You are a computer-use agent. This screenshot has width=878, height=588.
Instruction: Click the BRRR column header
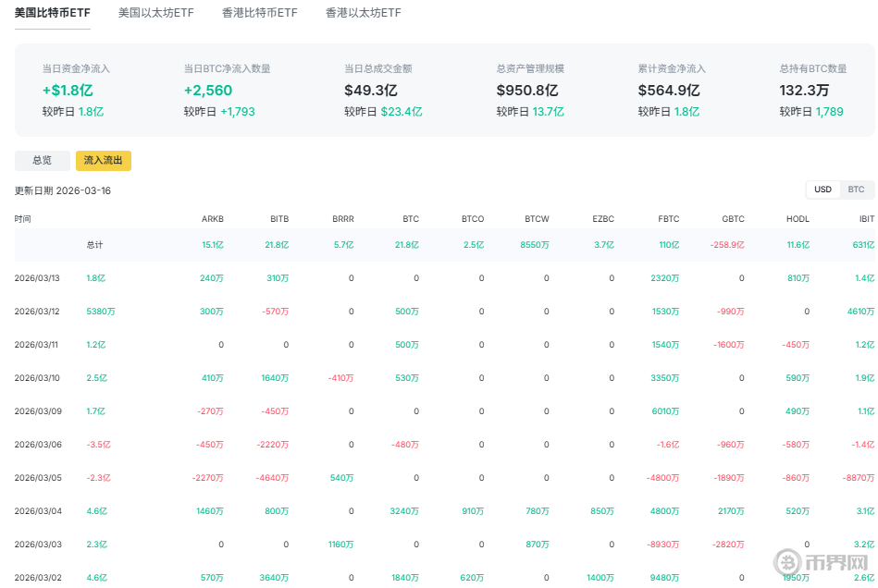point(342,219)
